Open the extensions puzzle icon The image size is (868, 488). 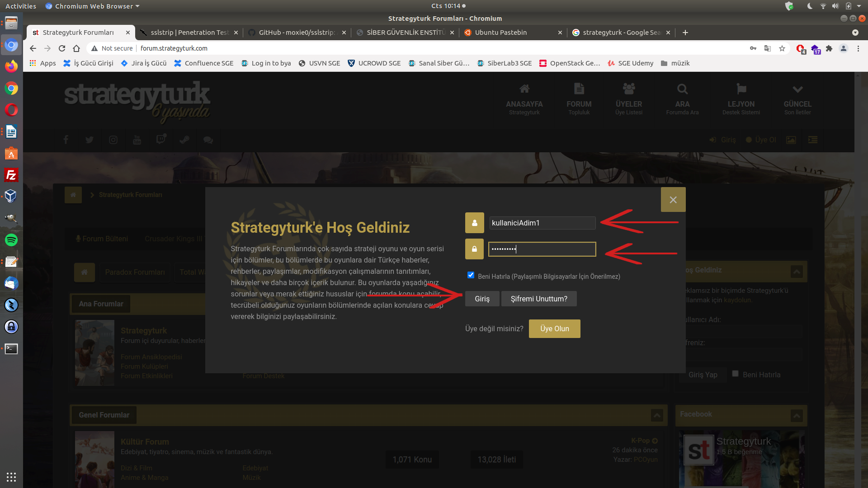829,48
